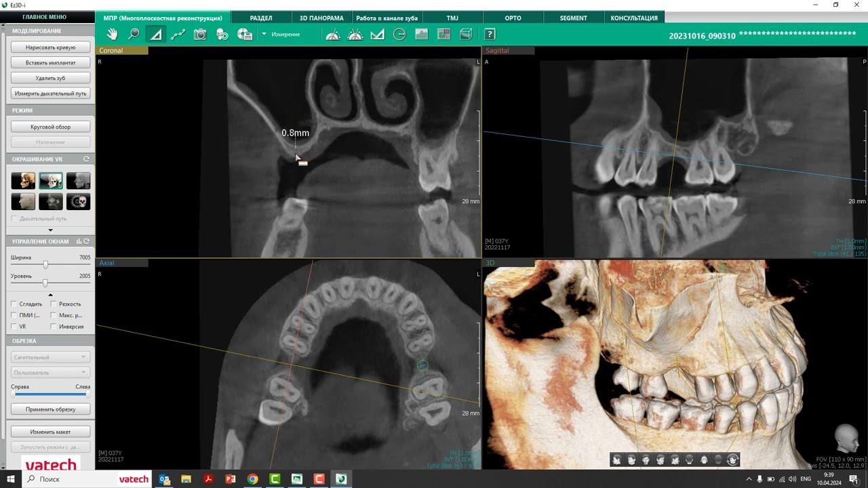868x488 pixels.
Task: Open the Измерение dropdown arrow
Action: click(x=264, y=35)
